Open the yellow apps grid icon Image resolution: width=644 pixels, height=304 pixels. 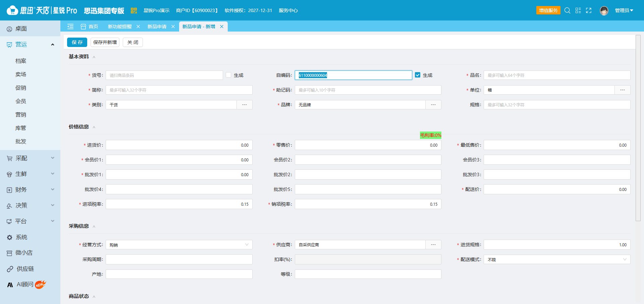[133, 10]
